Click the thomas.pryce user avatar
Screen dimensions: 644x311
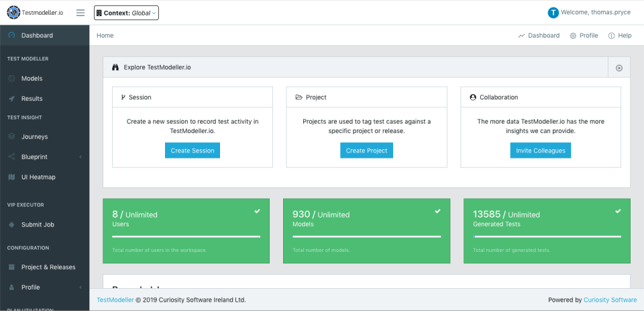553,13
